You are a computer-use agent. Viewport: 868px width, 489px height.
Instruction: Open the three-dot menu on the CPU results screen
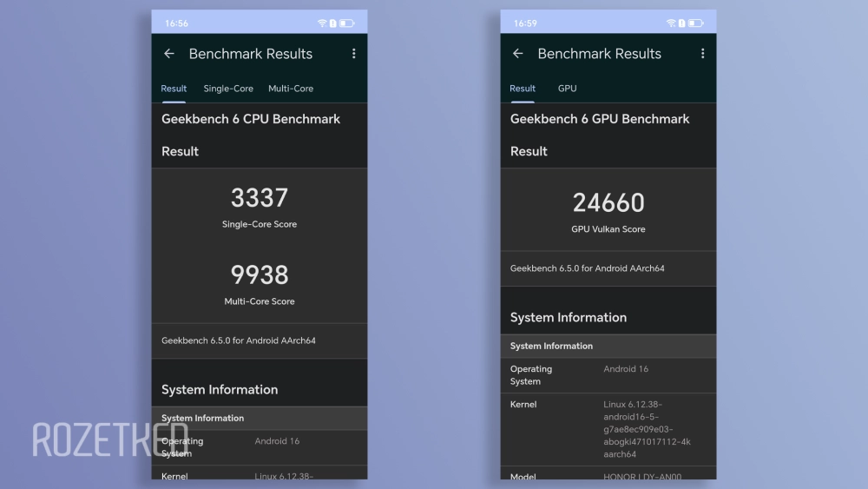coord(353,54)
